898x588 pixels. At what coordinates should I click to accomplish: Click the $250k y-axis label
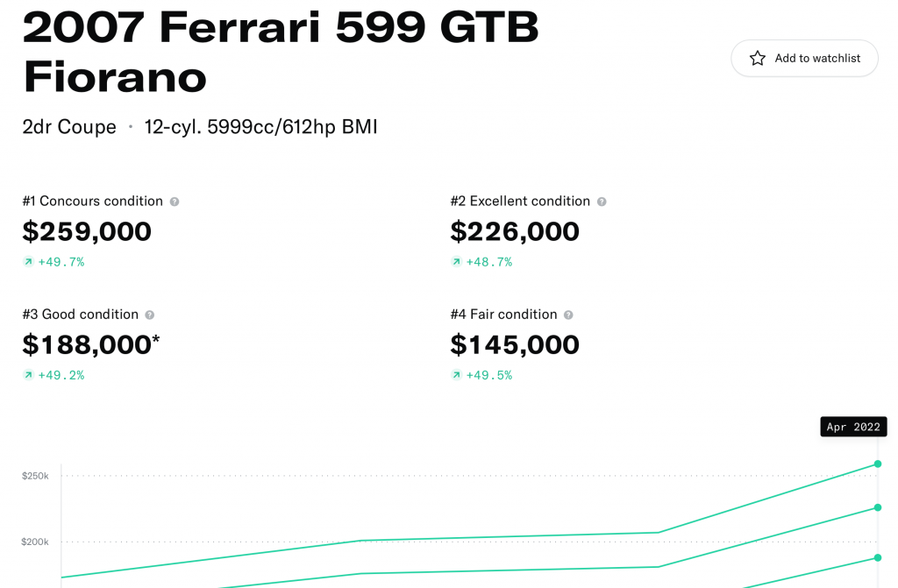(35, 476)
